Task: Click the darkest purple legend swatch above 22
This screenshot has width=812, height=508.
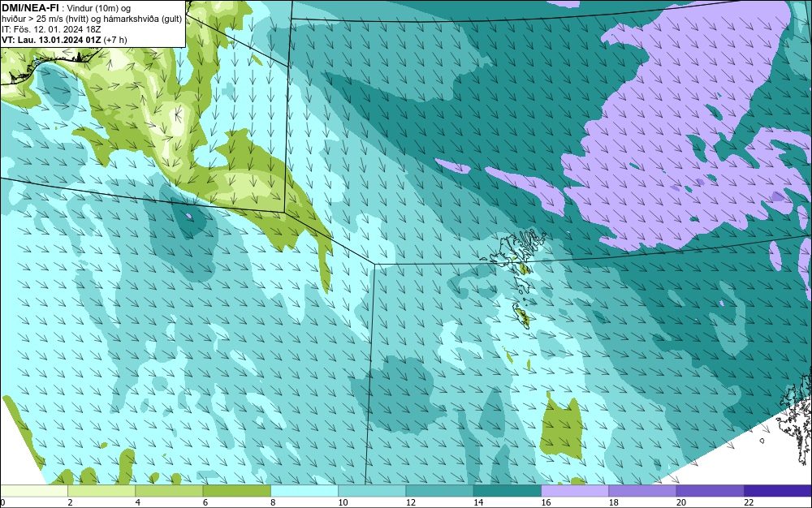Action: 778,490
